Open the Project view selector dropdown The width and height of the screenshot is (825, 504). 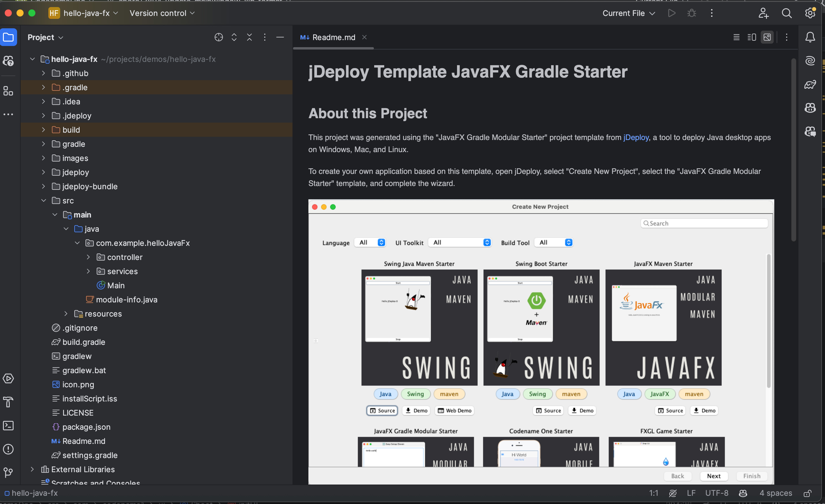45,37
